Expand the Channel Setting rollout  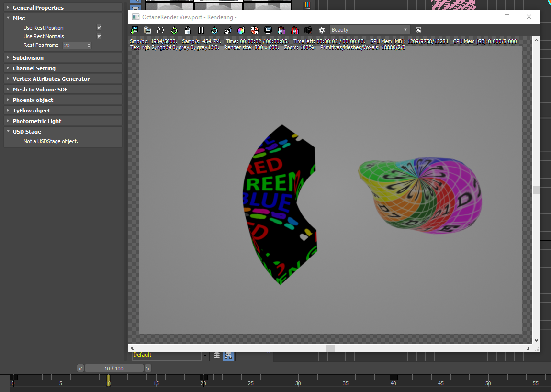tap(63, 68)
